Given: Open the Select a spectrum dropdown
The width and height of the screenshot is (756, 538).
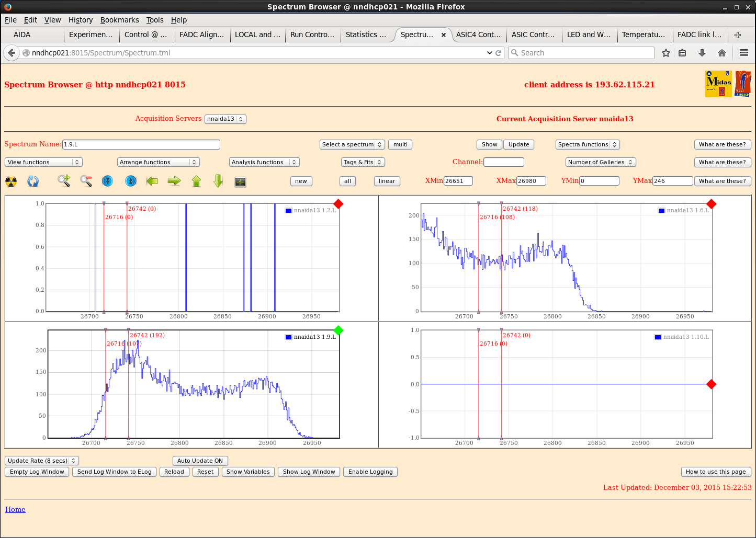Looking at the screenshot, I should click(352, 144).
